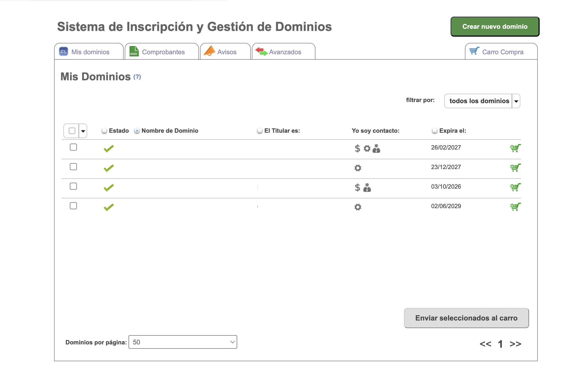This screenshot has height=368, width=588.
Task: Go to next page with >> link
Action: pos(515,344)
